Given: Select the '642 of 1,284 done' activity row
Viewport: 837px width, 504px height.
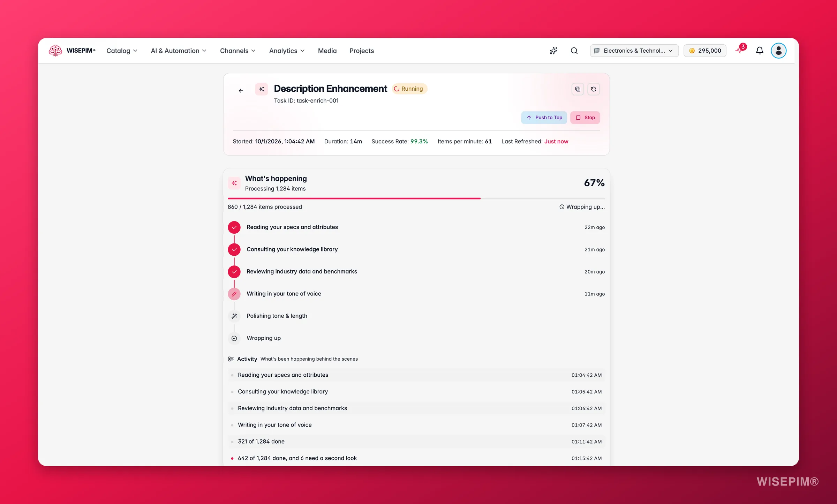Looking at the screenshot, I should [x=416, y=458].
